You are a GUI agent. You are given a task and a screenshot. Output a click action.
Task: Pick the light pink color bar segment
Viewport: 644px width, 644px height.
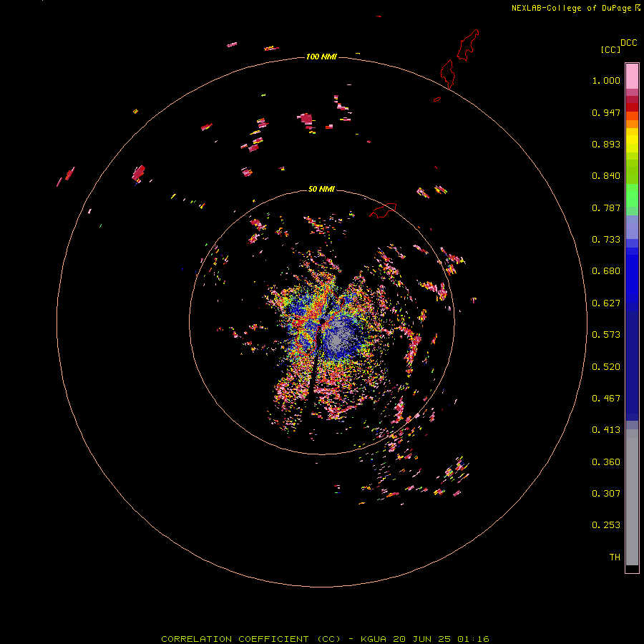[632, 77]
